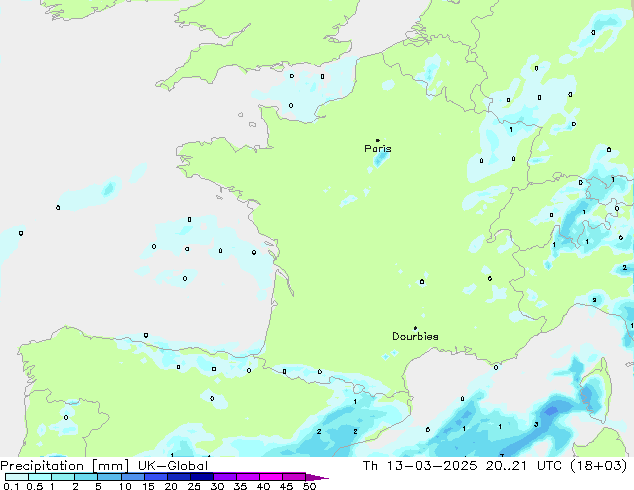Image resolution: width=634 pixels, height=490 pixels.
Task: Click the '3' precipitation value west of Corsica
Action: click(536, 425)
